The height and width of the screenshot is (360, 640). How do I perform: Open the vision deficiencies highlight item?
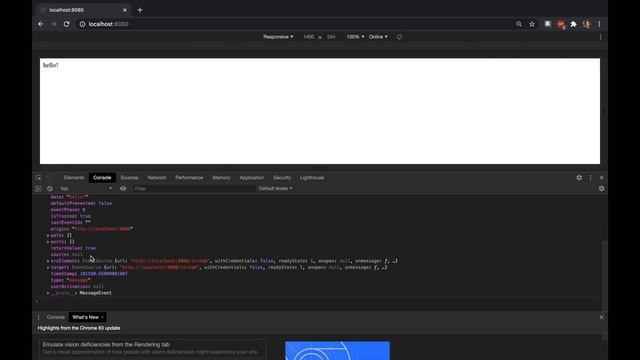[152, 348]
